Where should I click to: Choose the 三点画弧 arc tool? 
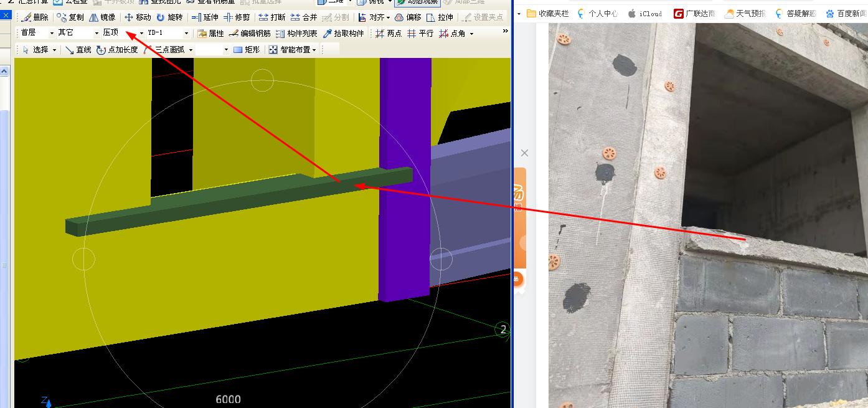pos(164,50)
